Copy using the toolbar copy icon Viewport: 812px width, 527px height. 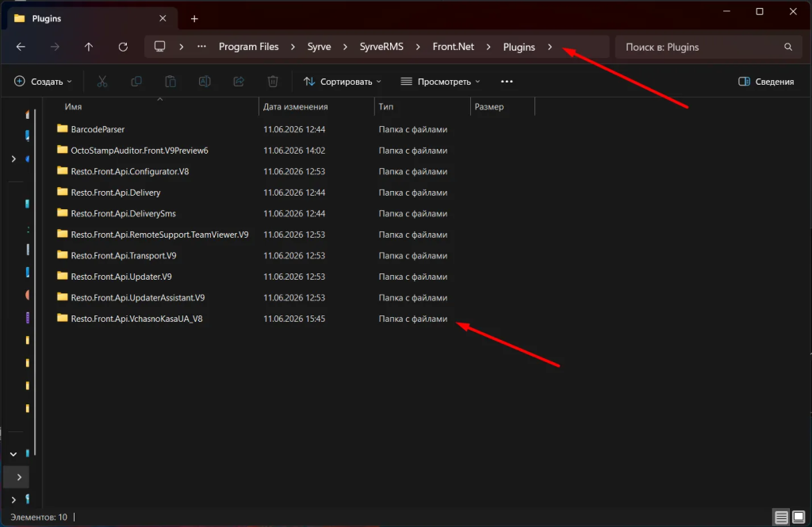coord(136,82)
